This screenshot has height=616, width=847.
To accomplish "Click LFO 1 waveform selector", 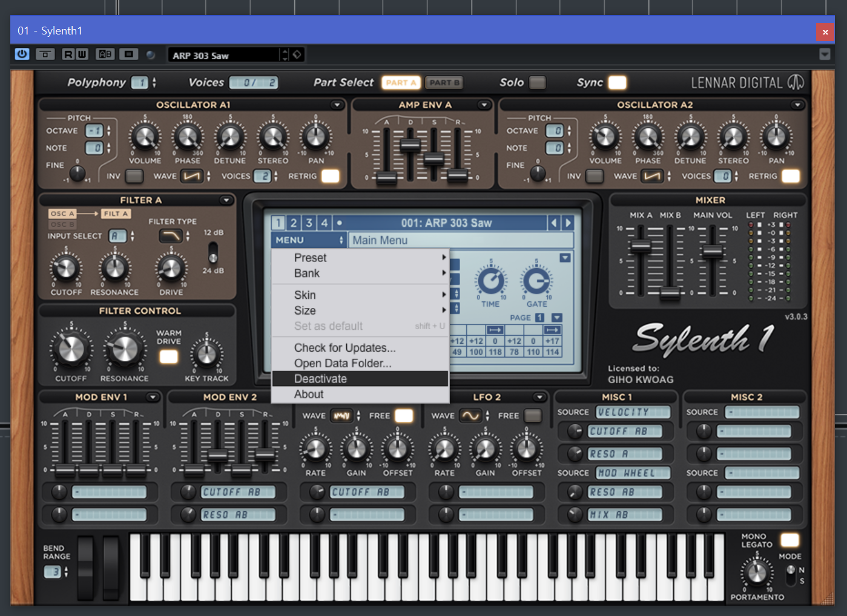I will click(341, 416).
